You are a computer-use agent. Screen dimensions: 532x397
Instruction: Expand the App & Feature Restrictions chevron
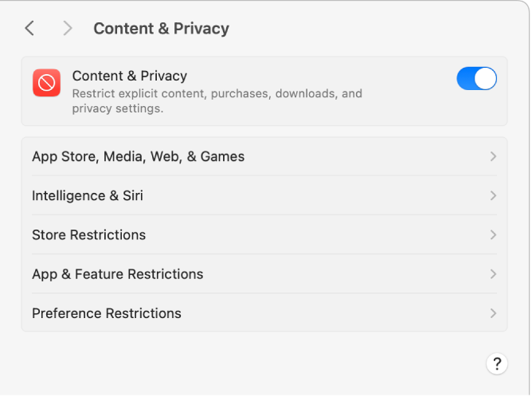tap(493, 274)
